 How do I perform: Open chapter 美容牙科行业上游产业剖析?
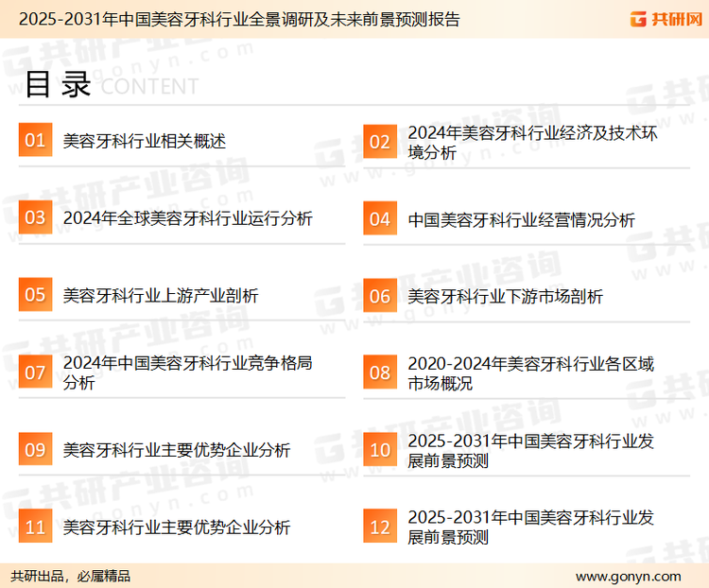161,296
